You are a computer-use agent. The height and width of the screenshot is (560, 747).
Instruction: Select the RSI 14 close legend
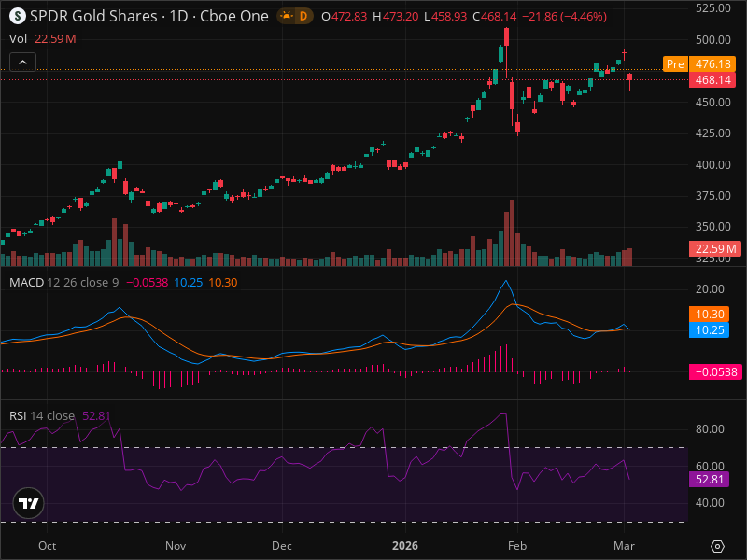tap(41, 415)
